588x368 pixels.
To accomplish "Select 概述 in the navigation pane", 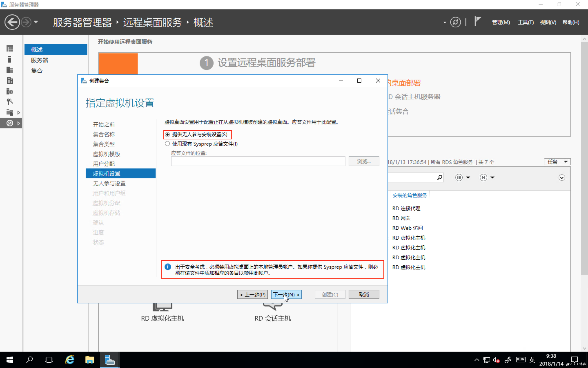I will click(56, 49).
